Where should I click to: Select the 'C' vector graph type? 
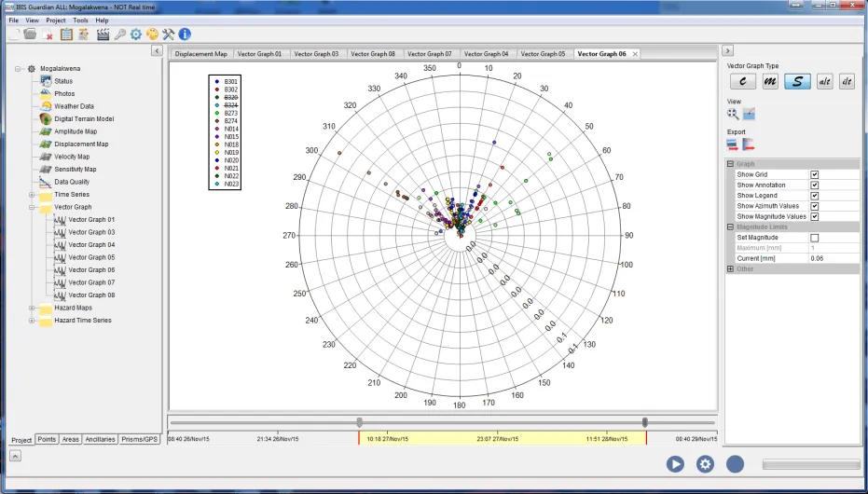click(742, 82)
